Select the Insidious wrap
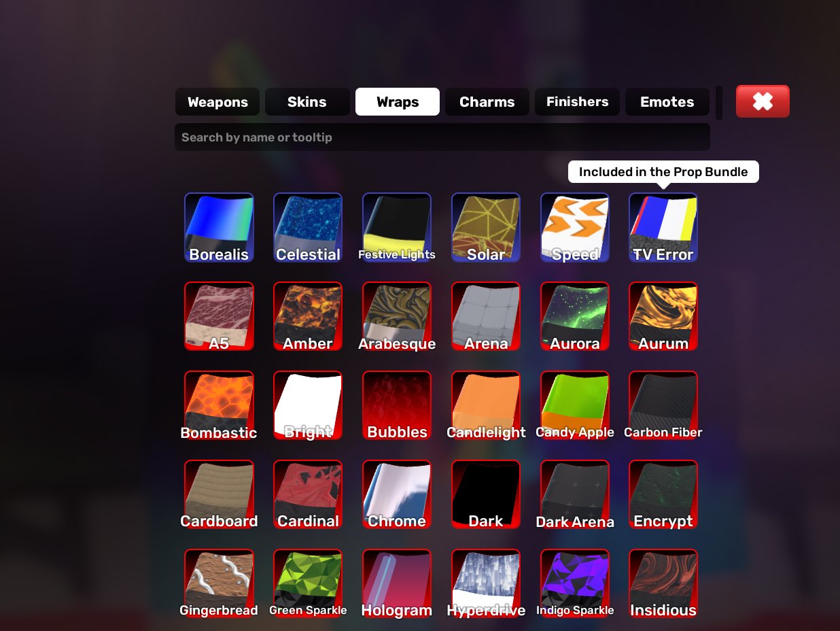The image size is (840, 631). (663, 584)
